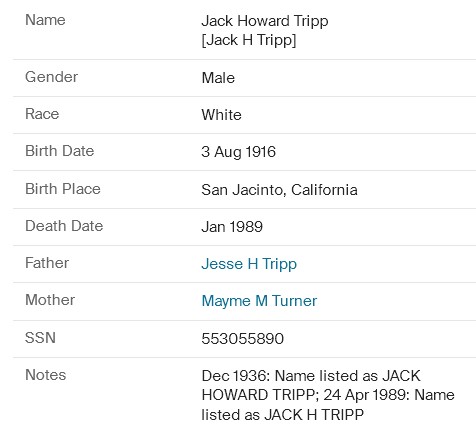Click the Birth Place field label

[x=63, y=189]
